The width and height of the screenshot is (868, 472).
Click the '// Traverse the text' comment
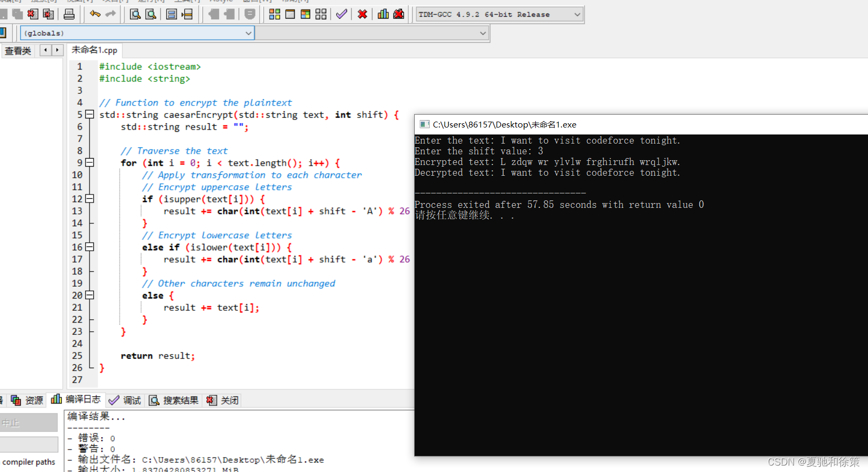click(x=174, y=151)
